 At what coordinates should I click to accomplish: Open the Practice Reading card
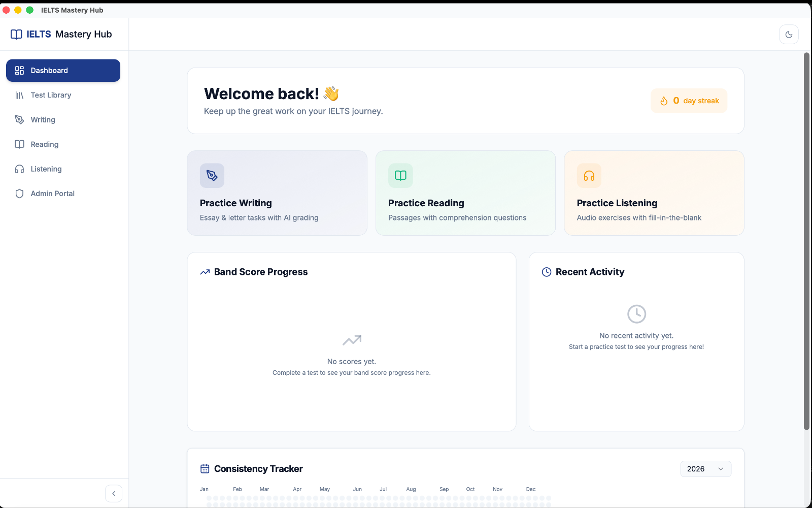click(465, 193)
